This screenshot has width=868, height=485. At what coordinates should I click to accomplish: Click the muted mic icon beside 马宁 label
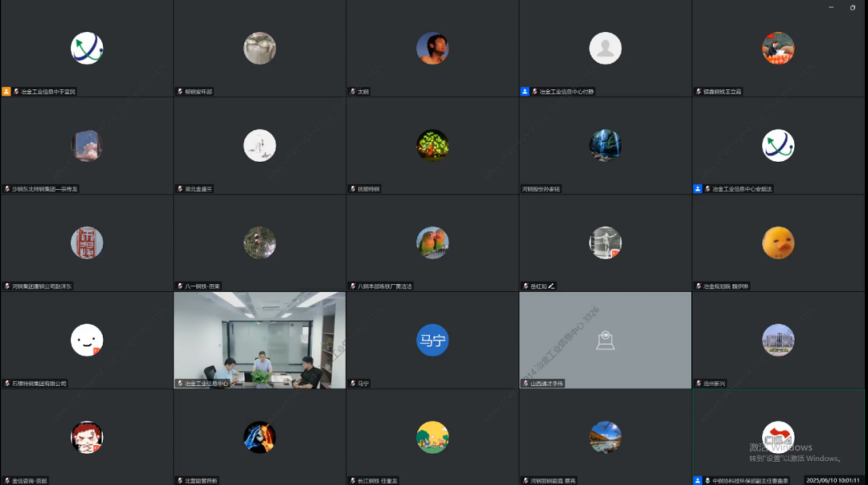point(352,384)
